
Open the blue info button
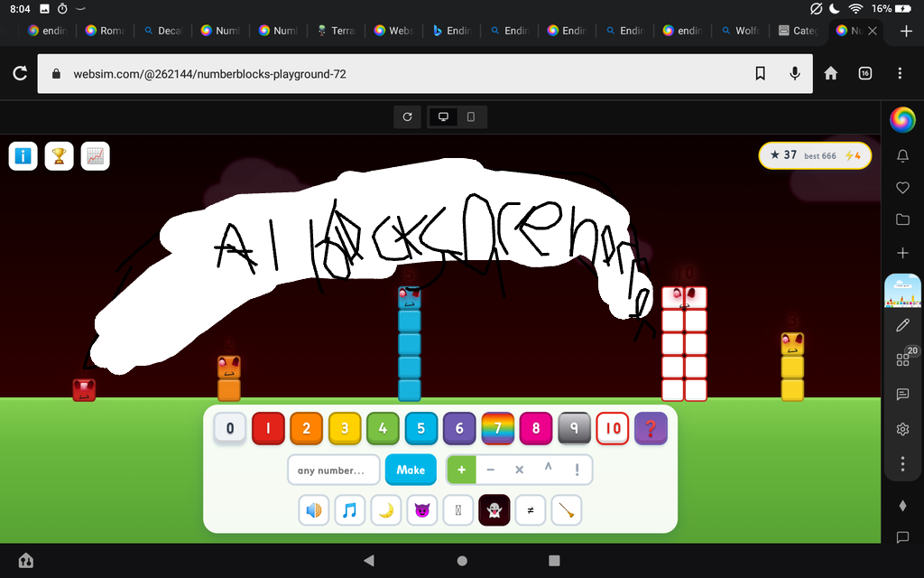tap(23, 156)
